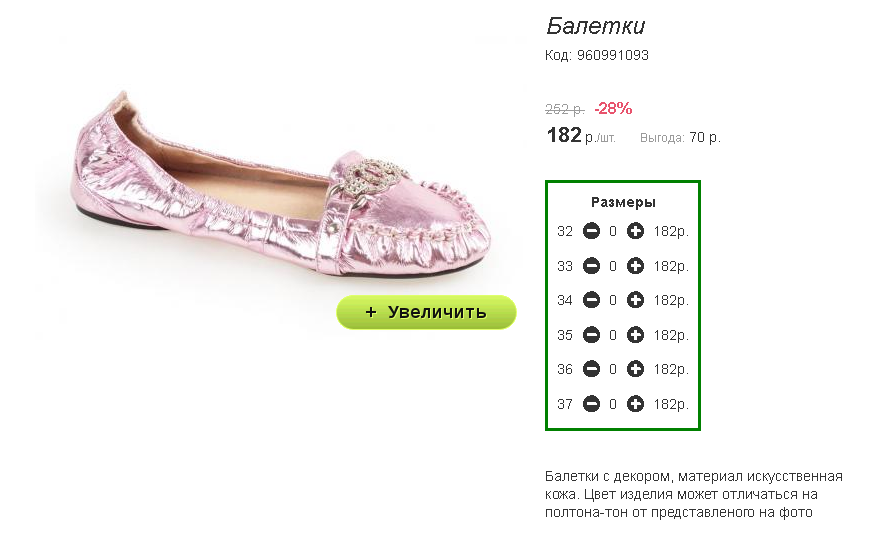The image size is (883, 559).
Task: Increase quantity for size 37
Action: click(x=635, y=404)
